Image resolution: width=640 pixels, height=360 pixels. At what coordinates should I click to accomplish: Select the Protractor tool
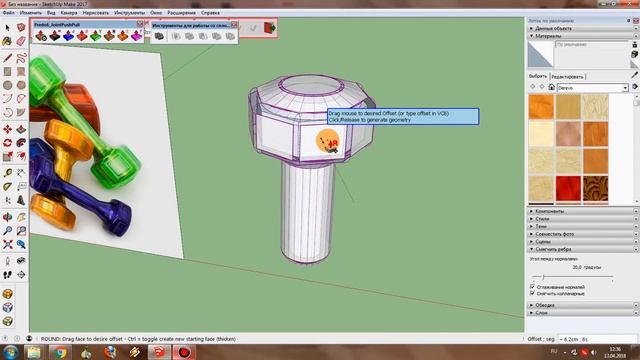(7, 187)
